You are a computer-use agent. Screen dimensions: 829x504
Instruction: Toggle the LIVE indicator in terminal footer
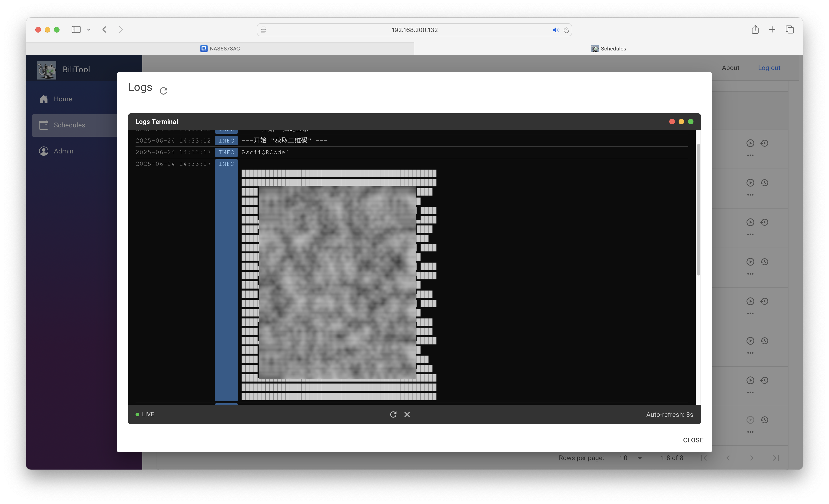(145, 414)
